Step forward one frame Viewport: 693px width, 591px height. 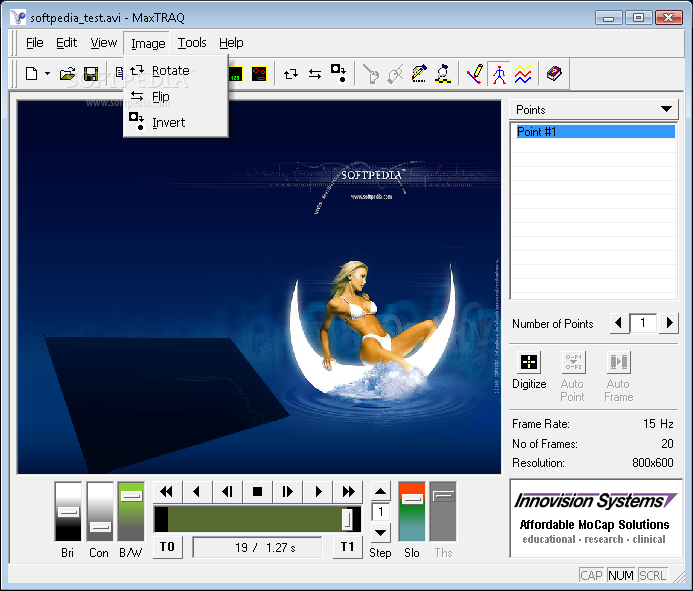point(287,492)
